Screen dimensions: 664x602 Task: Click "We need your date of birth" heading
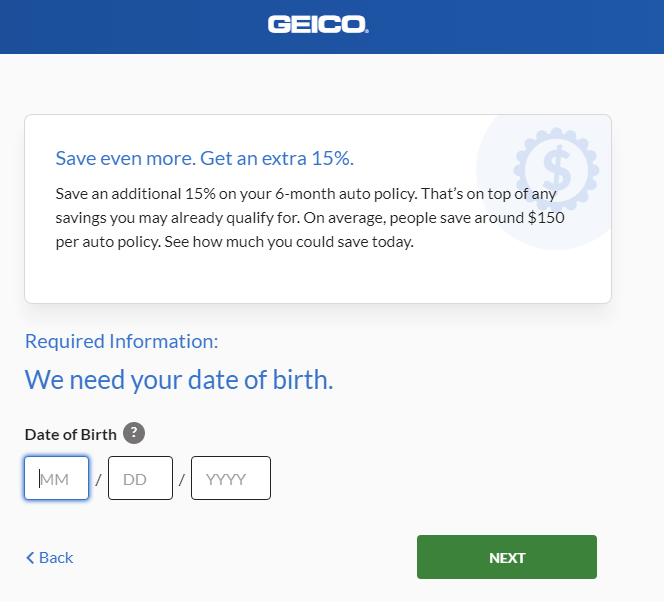click(x=178, y=380)
